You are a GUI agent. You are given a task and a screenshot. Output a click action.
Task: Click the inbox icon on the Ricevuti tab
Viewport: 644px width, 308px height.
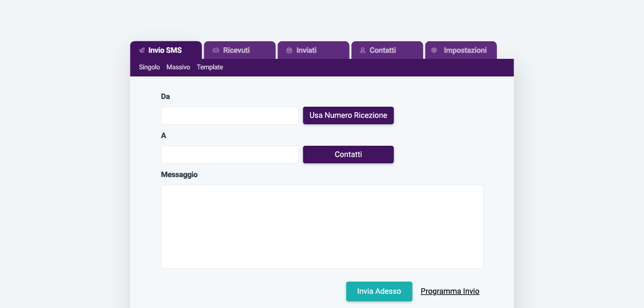[216, 50]
